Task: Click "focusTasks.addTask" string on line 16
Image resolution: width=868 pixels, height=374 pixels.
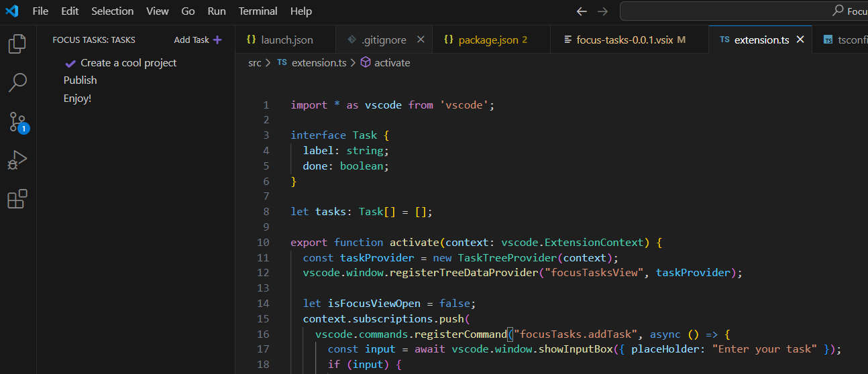Action: [576, 334]
